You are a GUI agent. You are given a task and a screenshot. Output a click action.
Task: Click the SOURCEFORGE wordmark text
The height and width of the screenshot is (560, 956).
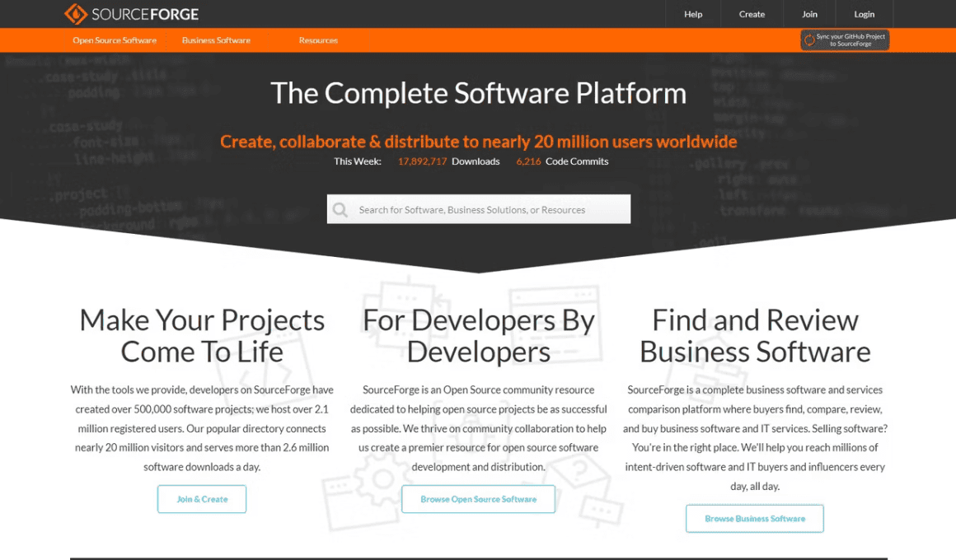(145, 14)
